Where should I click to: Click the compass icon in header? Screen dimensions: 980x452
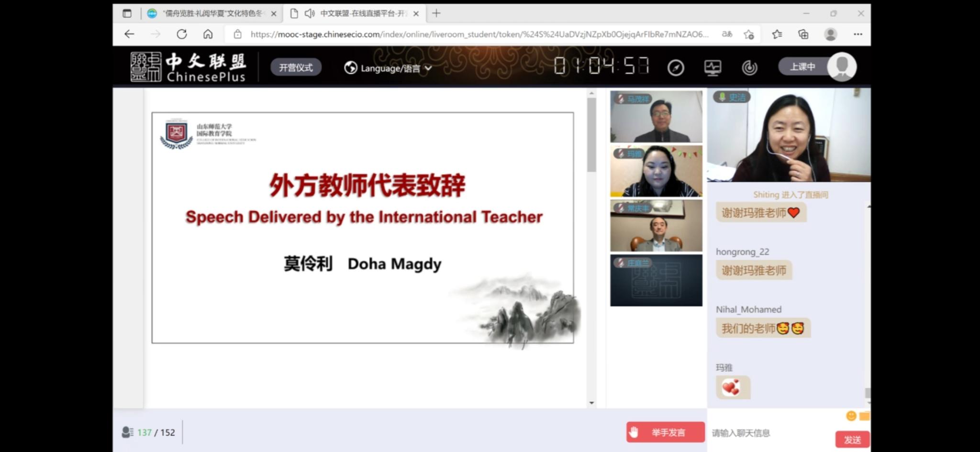676,68
